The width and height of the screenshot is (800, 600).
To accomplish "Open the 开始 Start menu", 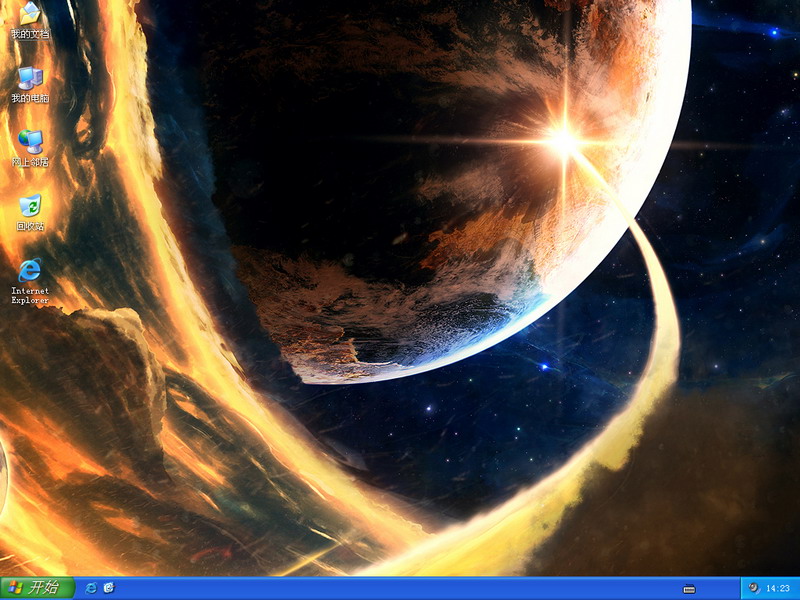I will (38, 588).
